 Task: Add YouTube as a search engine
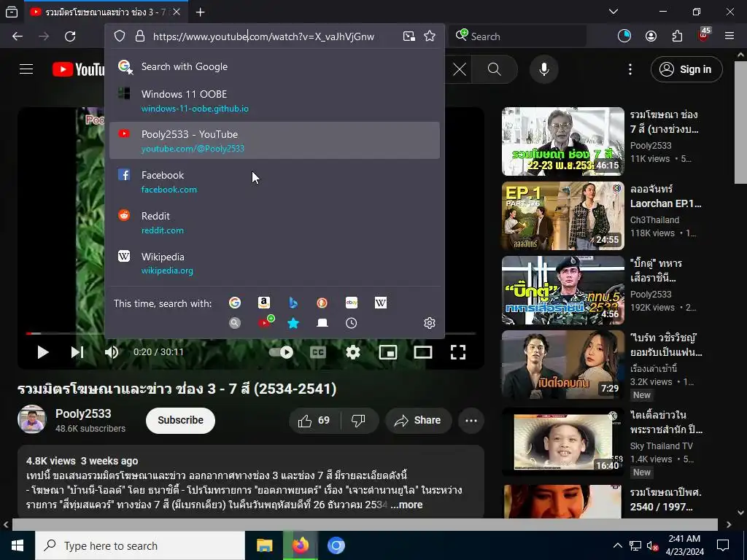click(x=266, y=322)
